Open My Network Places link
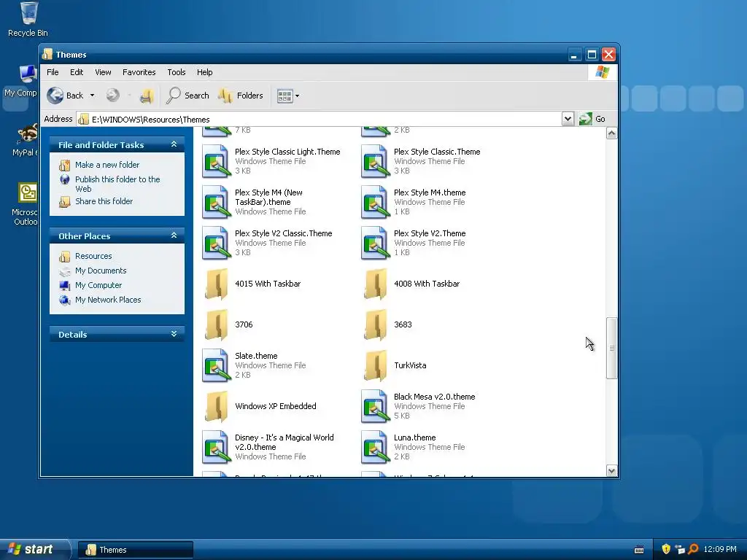The image size is (747, 560). pos(108,300)
